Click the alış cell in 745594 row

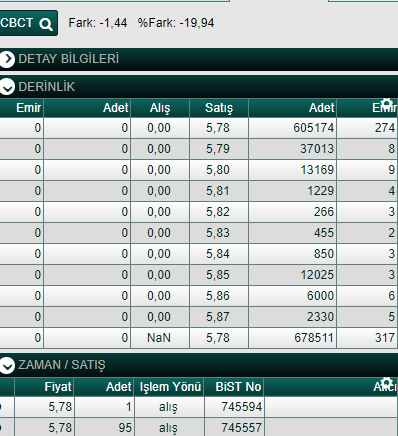169,407
